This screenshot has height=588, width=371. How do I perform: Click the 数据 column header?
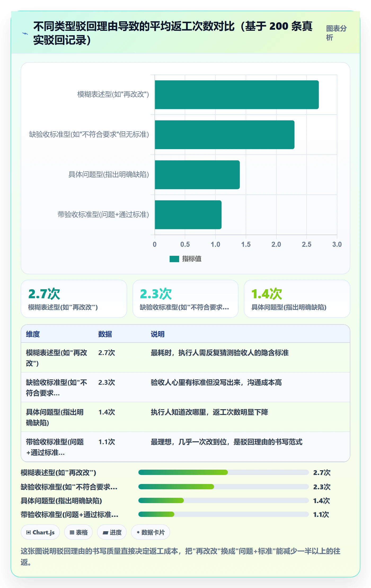tap(105, 334)
